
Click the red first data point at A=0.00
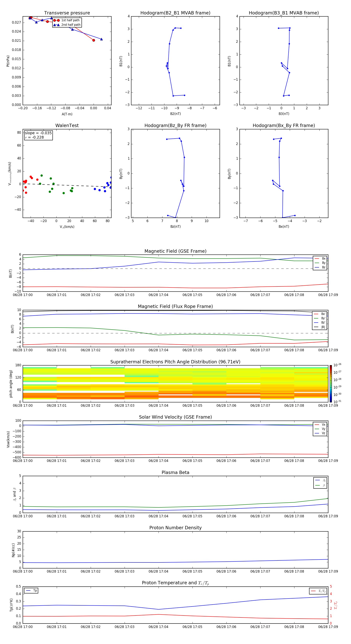[x=94, y=40]
